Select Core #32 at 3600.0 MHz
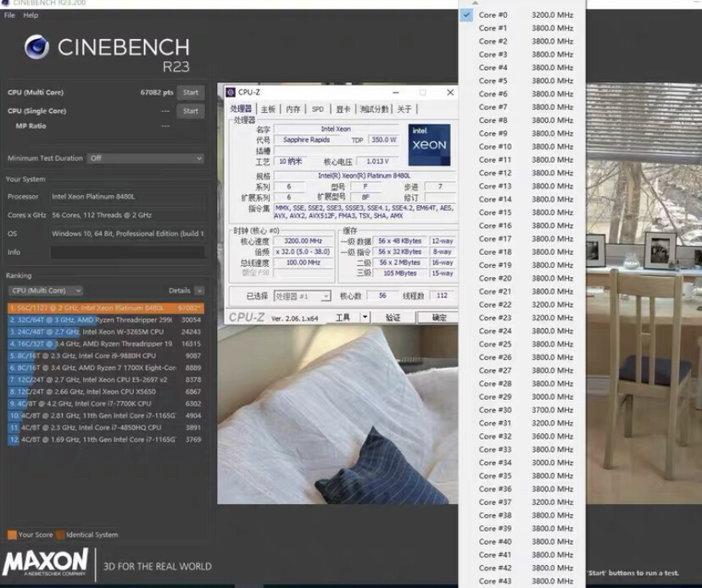This screenshot has width=702, height=588. click(x=521, y=436)
